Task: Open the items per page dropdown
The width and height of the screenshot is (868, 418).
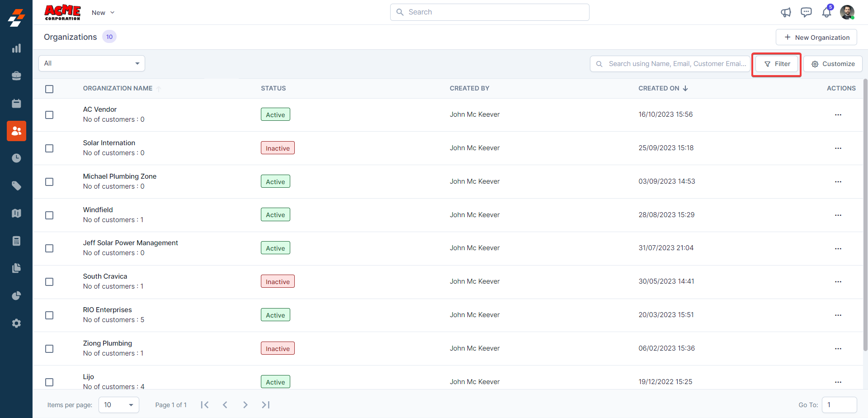Action: point(118,405)
